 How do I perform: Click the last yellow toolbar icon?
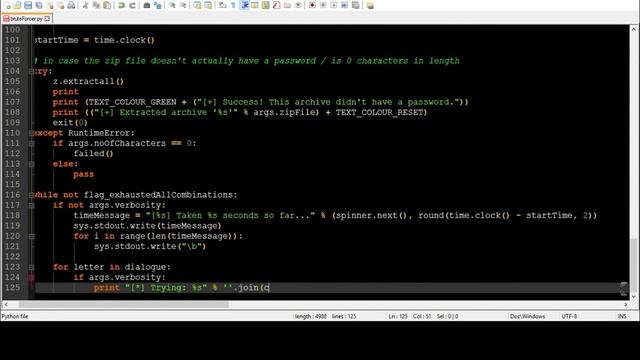click(370, 5)
